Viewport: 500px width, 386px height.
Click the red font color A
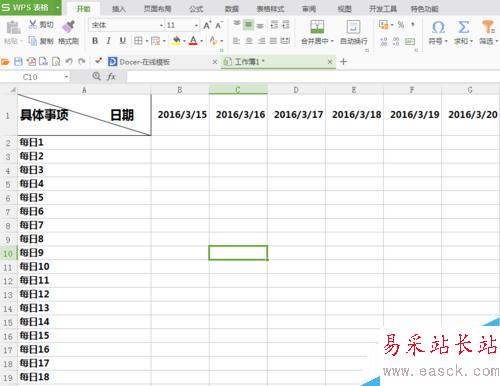click(x=193, y=41)
